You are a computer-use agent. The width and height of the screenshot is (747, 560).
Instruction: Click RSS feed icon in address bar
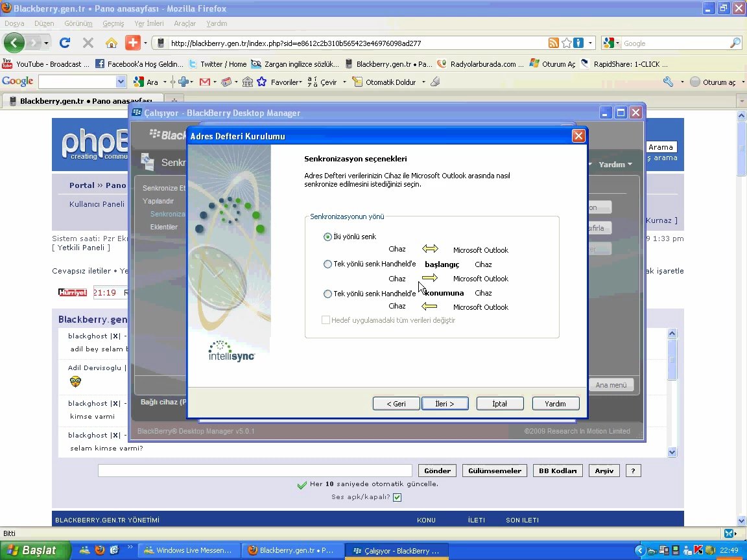pyautogui.click(x=554, y=43)
